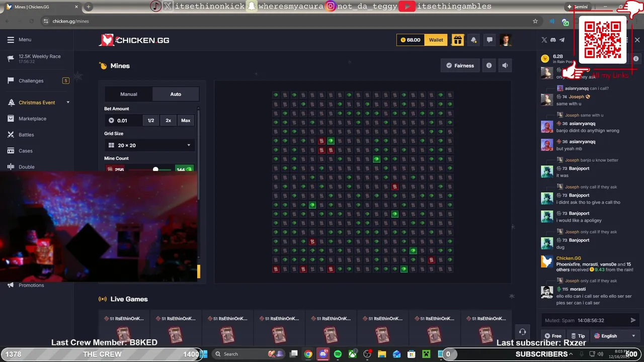Open Minecraft from the taskbar

(x=426, y=354)
